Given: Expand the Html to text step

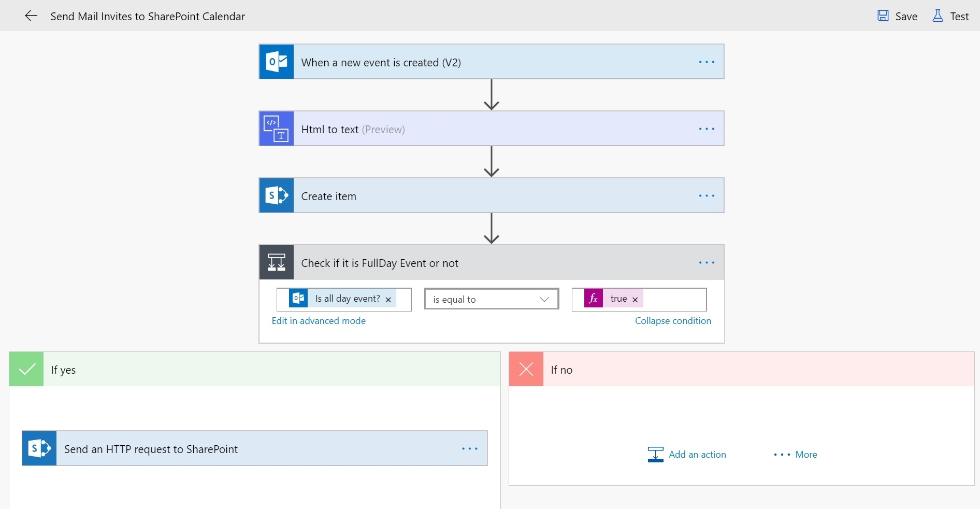Looking at the screenshot, I should point(492,129).
